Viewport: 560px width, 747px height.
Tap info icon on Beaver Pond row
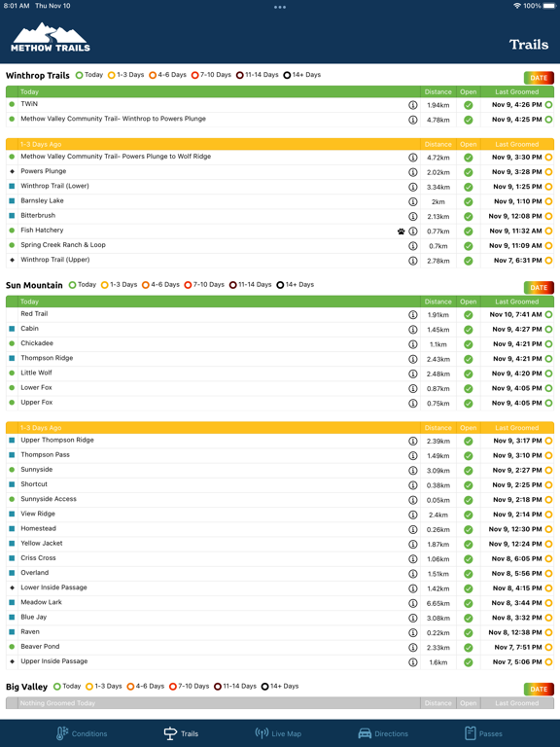[413, 648]
